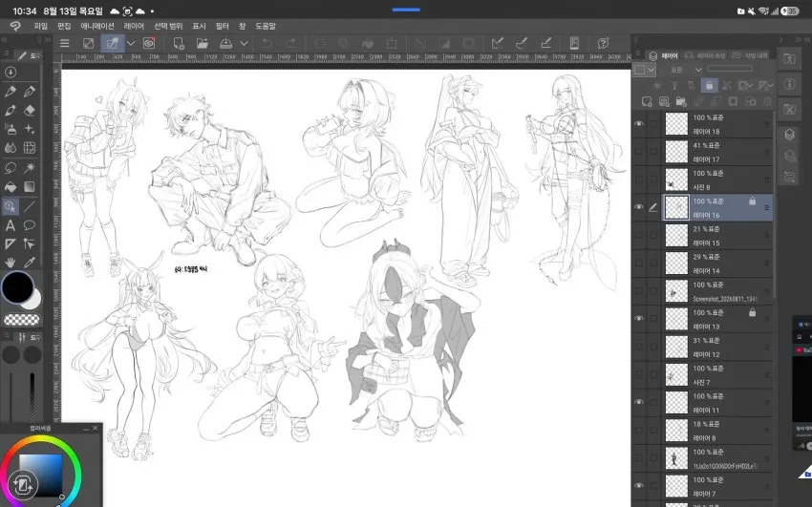The image size is (812, 507).
Task: Select the layer named 사진 7
Action: coord(717,375)
